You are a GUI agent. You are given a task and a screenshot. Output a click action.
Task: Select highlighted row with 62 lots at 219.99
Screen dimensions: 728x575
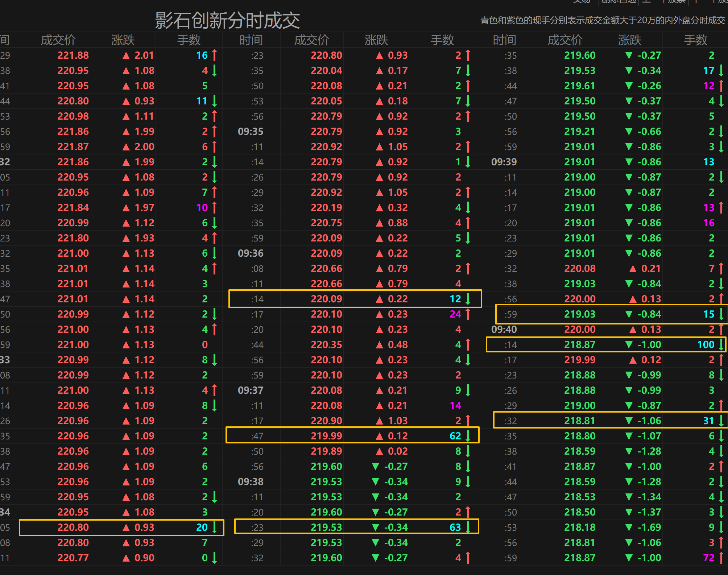(x=352, y=435)
